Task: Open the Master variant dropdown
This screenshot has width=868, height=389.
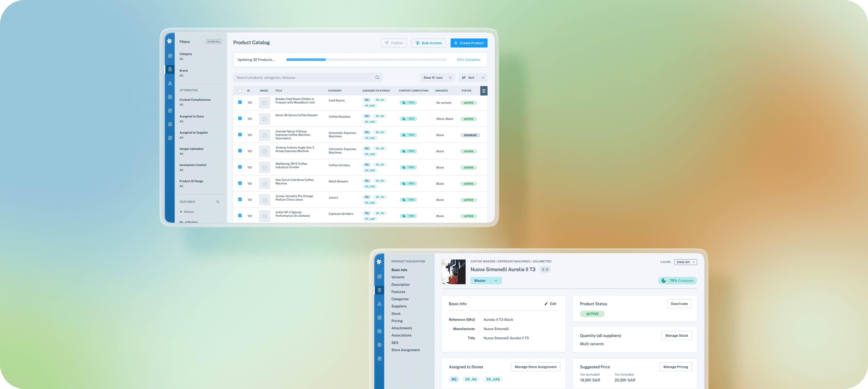Action: [x=486, y=281]
